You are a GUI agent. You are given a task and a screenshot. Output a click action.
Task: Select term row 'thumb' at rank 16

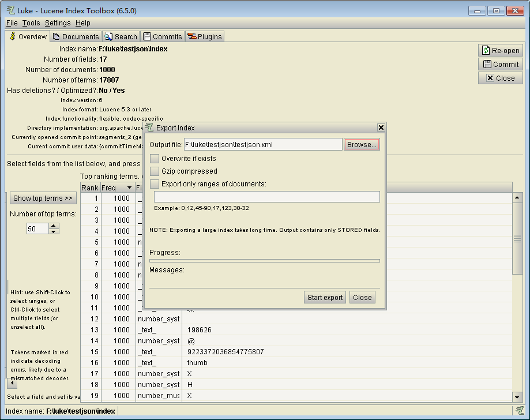click(x=297, y=362)
